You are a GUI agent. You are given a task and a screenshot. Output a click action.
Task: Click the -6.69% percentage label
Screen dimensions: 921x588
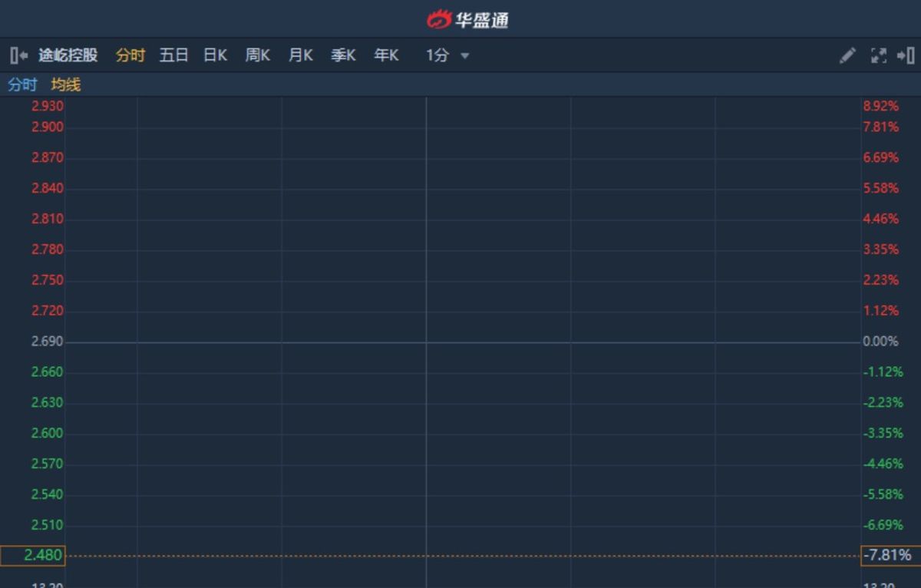tap(883, 525)
